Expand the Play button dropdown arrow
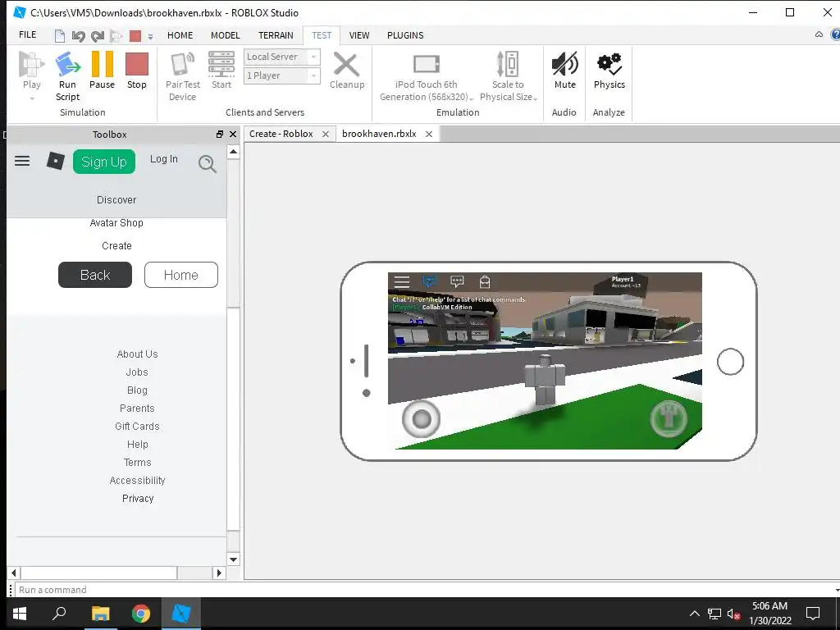This screenshot has height=630, width=840. click(32, 98)
